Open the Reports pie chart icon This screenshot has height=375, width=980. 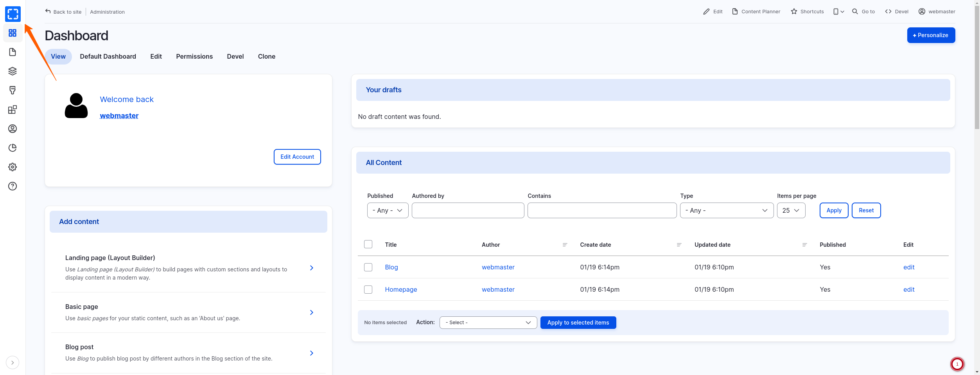click(13, 148)
